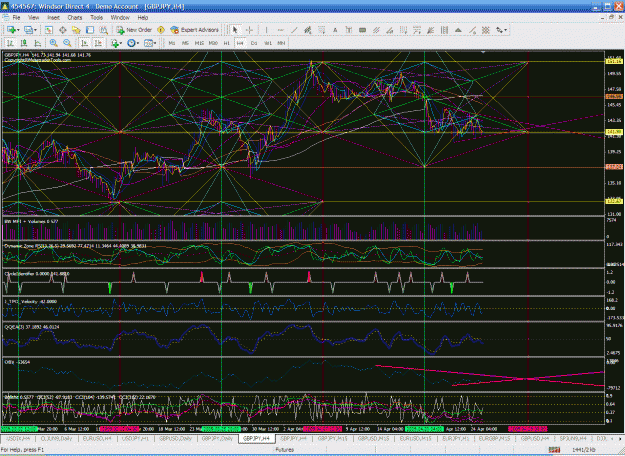Toggle Chart Shift
This screenshot has height=456, width=625.
(x=98, y=43)
